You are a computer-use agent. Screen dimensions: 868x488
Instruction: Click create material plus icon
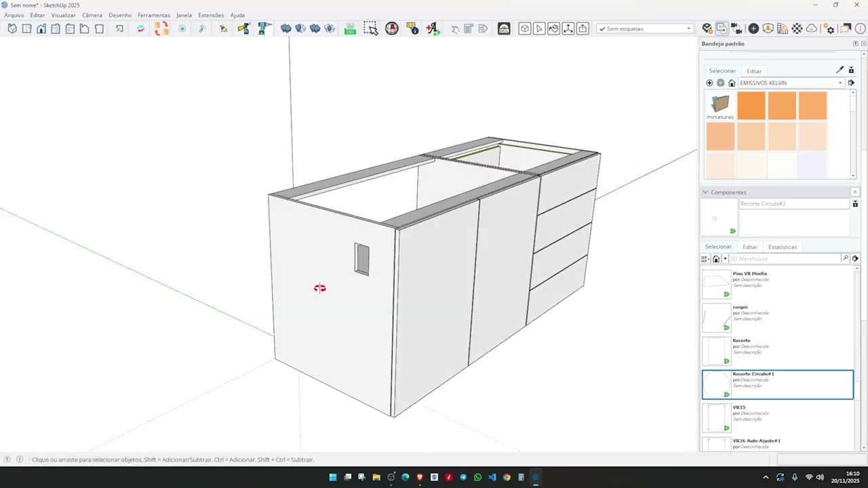pos(709,83)
